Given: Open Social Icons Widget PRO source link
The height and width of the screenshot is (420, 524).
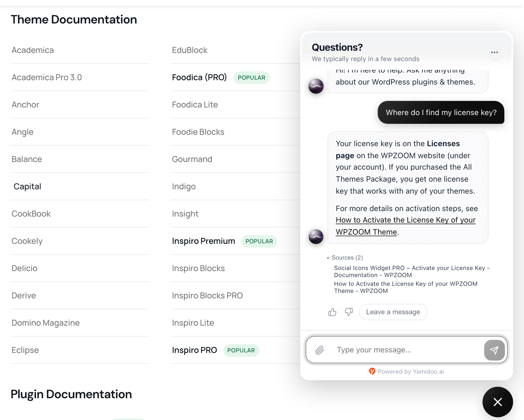Looking at the screenshot, I should pos(412,271).
